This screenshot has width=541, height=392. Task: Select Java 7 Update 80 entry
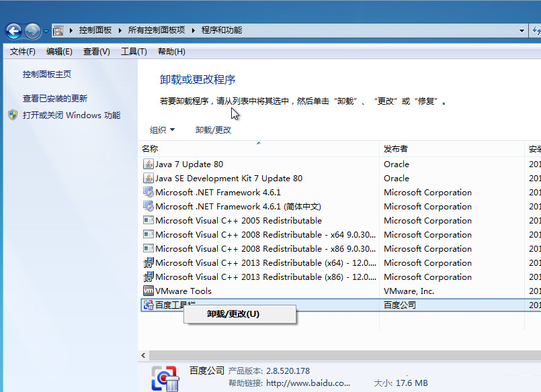click(x=189, y=164)
